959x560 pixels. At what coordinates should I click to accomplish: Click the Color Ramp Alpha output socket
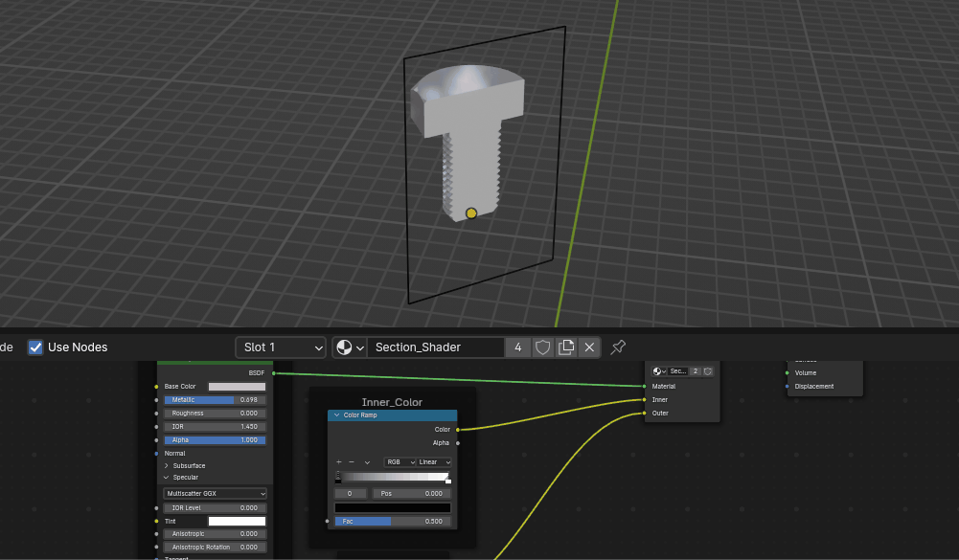coord(458,443)
